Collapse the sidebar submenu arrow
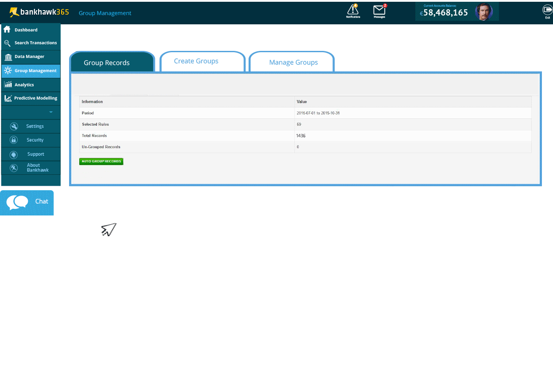The width and height of the screenshot is (553, 392). [x=51, y=112]
